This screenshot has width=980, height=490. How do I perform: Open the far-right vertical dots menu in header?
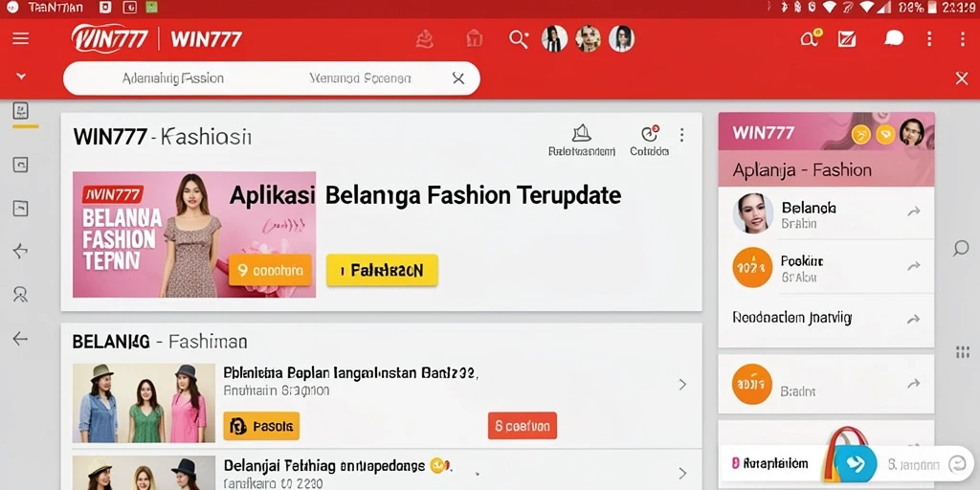click(963, 38)
